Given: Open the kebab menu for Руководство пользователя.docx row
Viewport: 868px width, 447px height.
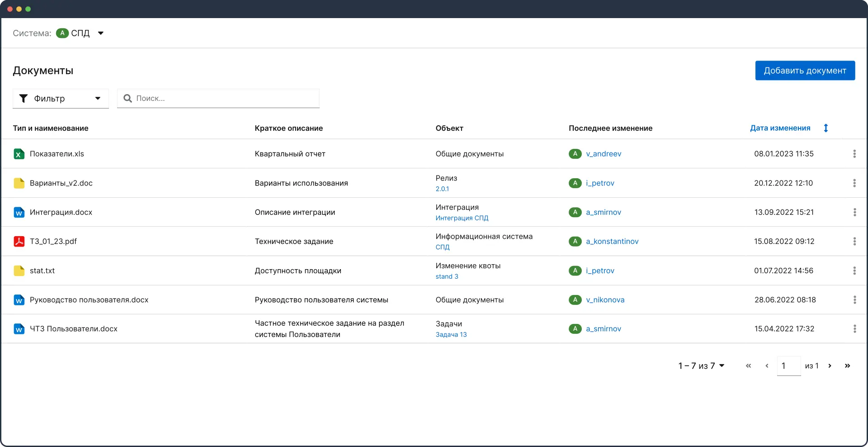Looking at the screenshot, I should [854, 300].
